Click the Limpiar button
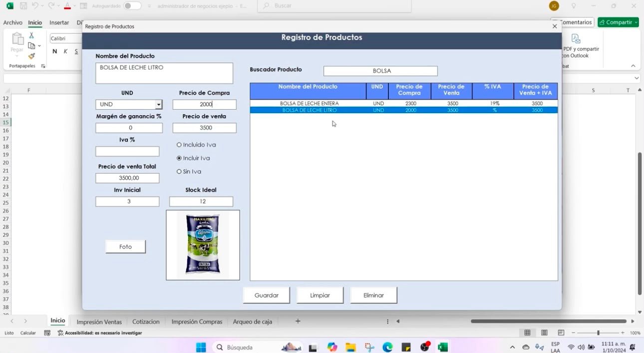The width and height of the screenshot is (644, 353). [x=320, y=295]
